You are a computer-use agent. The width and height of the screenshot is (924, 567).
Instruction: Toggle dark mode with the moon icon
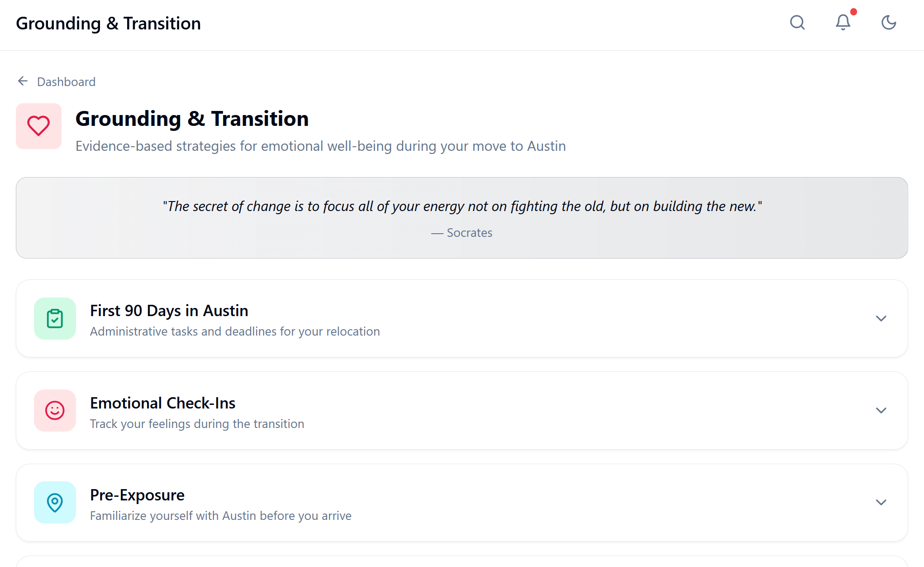point(888,23)
